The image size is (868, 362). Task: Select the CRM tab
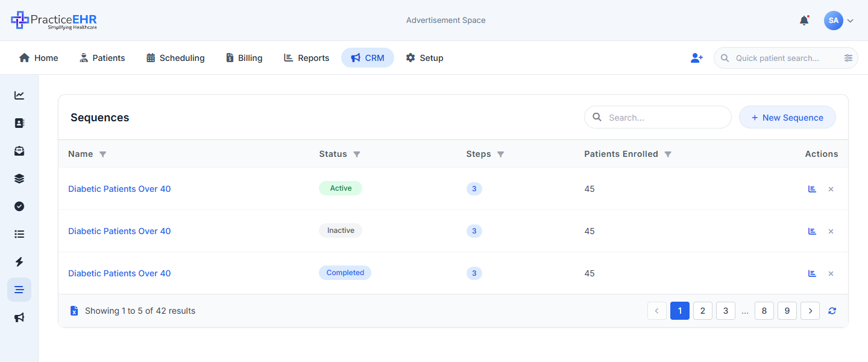pyautogui.click(x=368, y=58)
